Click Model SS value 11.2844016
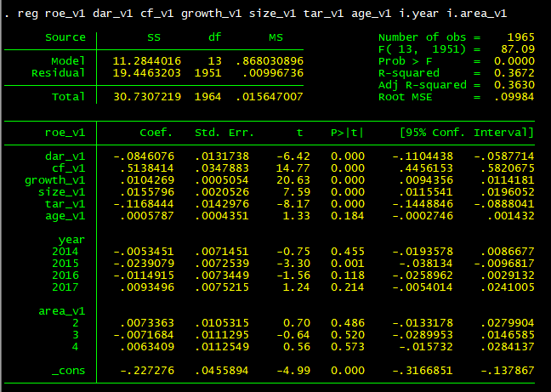The width and height of the screenshot is (551, 392). click(x=146, y=61)
